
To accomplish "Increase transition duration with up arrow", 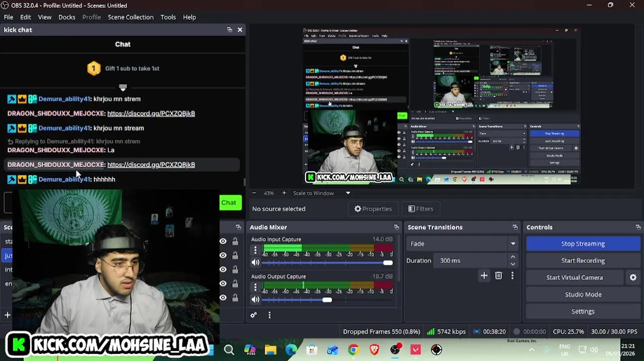I will point(513,257).
